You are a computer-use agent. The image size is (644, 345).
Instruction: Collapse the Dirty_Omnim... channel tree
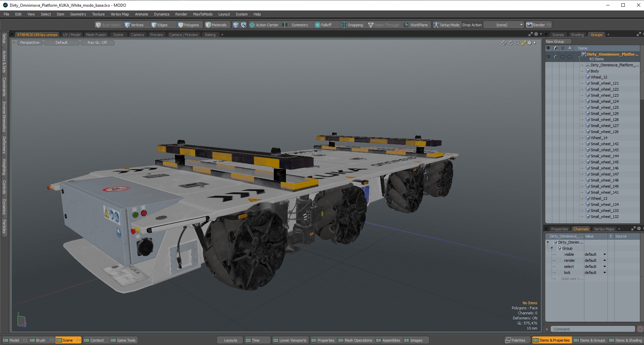coord(548,242)
